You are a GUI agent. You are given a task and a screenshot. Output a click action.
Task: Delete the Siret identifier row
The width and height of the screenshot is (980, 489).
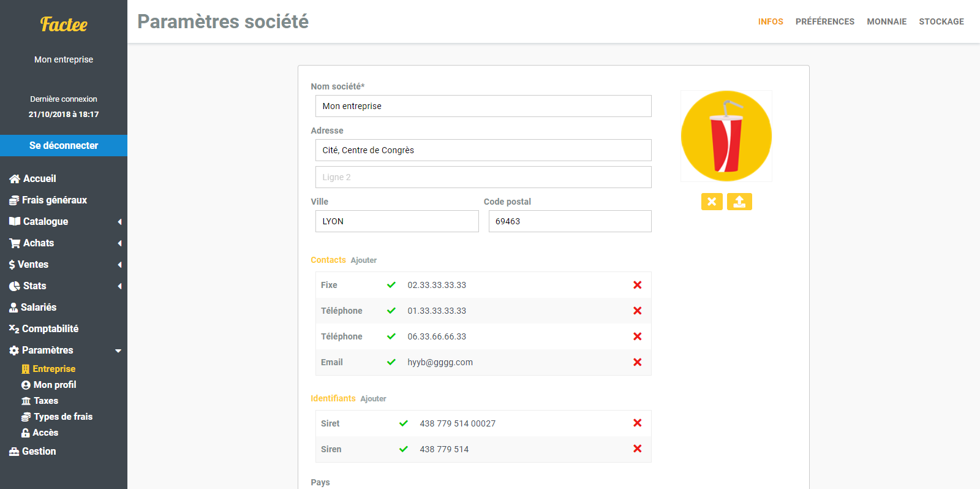point(637,423)
